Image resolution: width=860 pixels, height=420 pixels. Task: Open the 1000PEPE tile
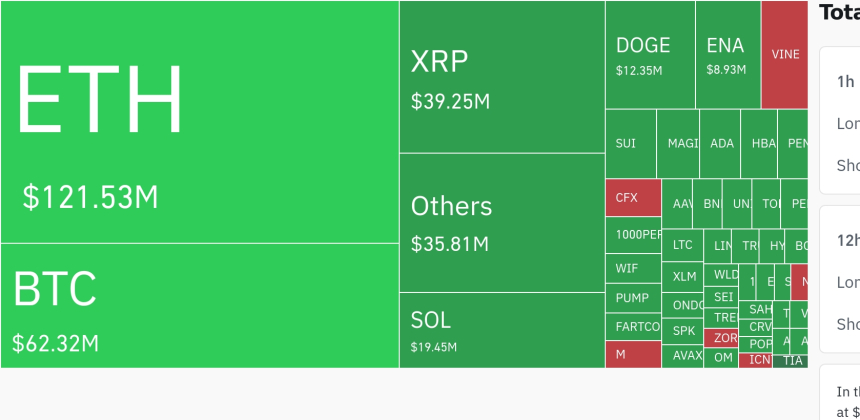633,235
